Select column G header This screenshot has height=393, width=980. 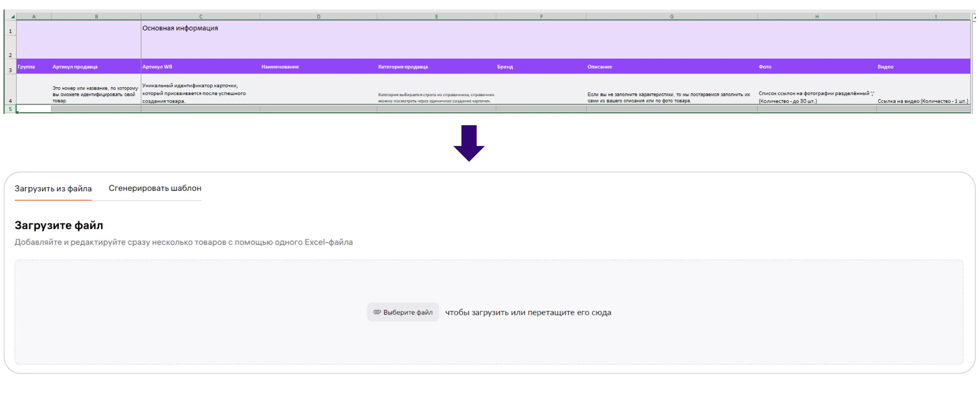point(672,17)
